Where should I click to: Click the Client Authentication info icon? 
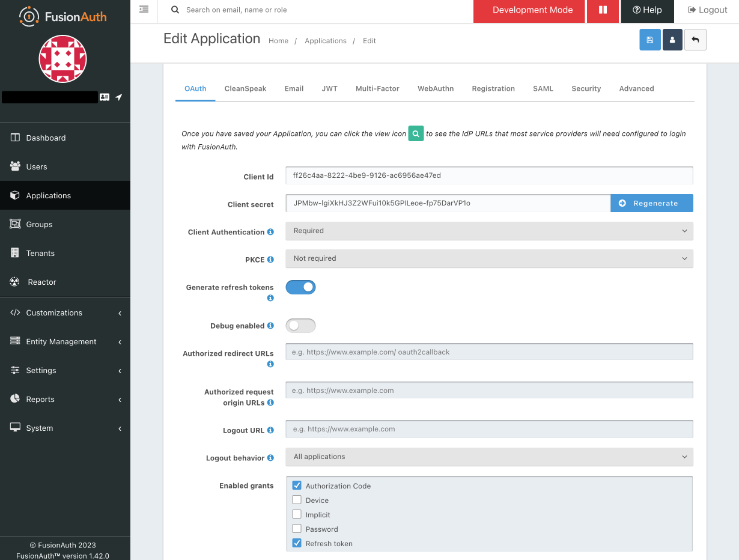point(271,231)
